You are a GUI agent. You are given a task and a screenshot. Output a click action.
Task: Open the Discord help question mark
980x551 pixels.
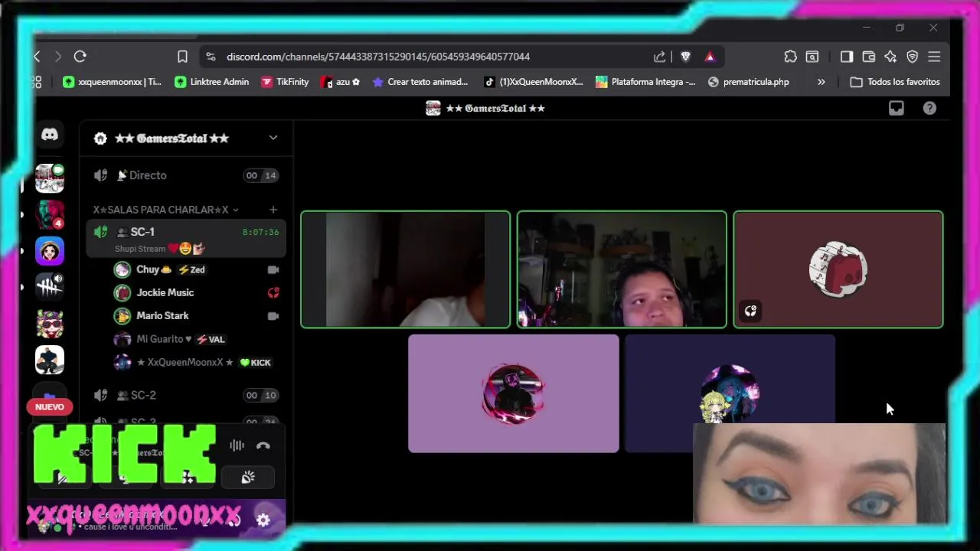click(929, 108)
